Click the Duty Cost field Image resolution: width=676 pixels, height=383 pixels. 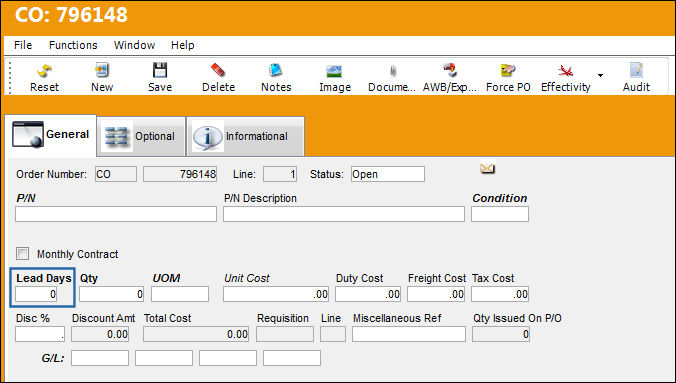point(368,294)
